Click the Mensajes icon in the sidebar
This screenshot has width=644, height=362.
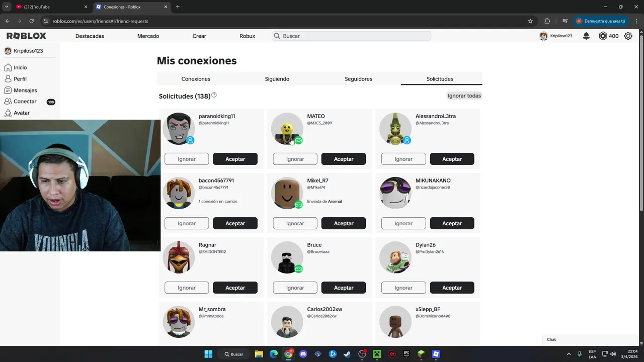coord(8,90)
